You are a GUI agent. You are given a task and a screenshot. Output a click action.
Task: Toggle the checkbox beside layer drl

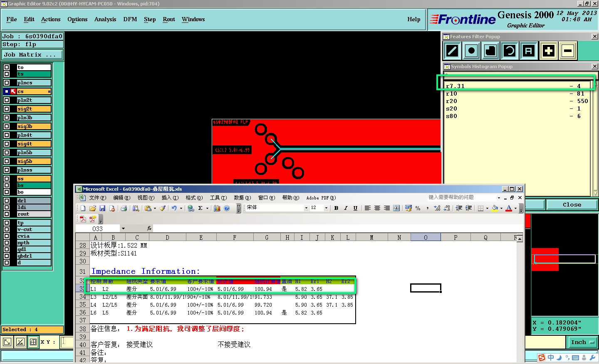[7, 201]
